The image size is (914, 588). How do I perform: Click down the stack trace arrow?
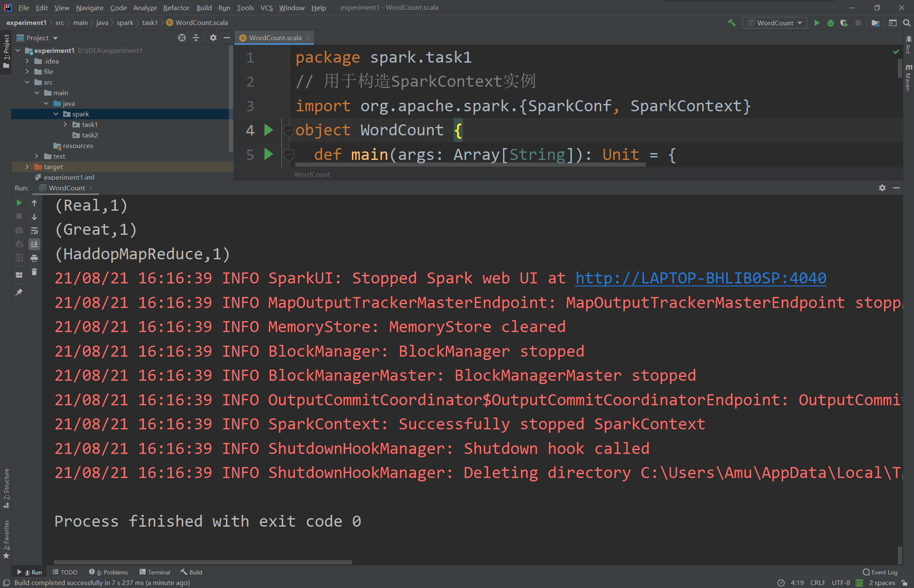[x=34, y=217]
